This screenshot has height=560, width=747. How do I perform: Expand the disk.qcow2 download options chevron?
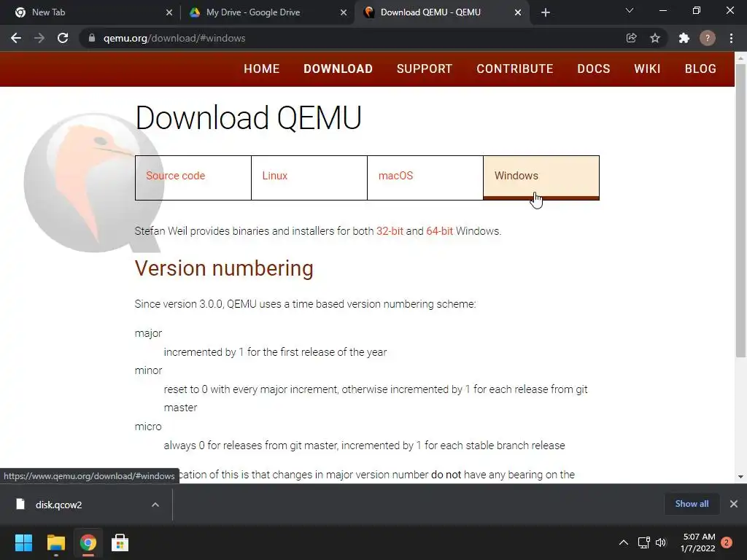click(x=155, y=505)
